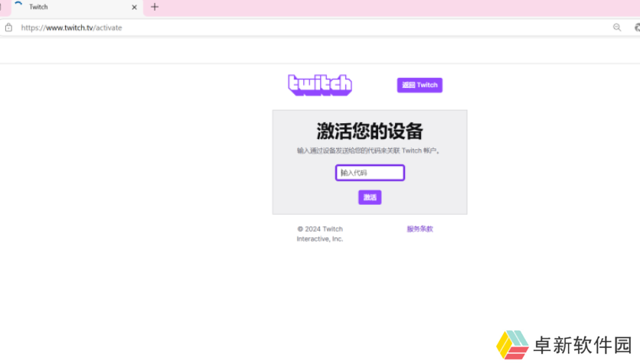This screenshot has width=640, height=364.
Task: Click the site lock icon
Action: 8,28
